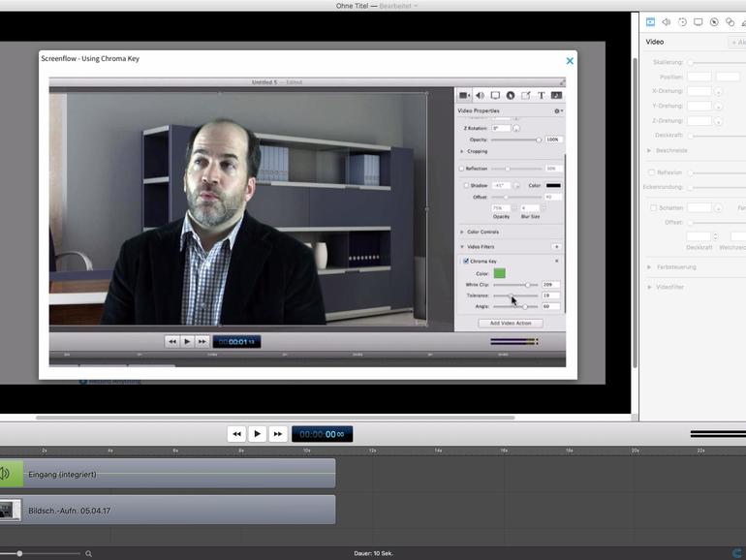Click the callout circle icon in the tutorial's inspector
The width and height of the screenshot is (746, 560).
coord(511,95)
